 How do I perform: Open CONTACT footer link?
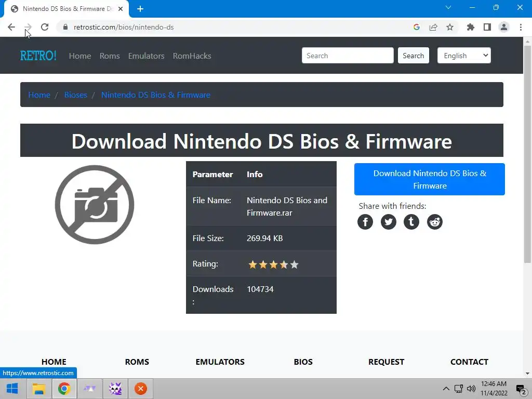pyautogui.click(x=469, y=362)
